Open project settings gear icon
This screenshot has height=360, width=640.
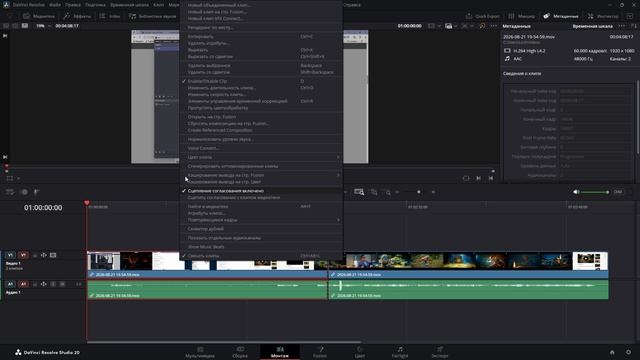click(628, 352)
